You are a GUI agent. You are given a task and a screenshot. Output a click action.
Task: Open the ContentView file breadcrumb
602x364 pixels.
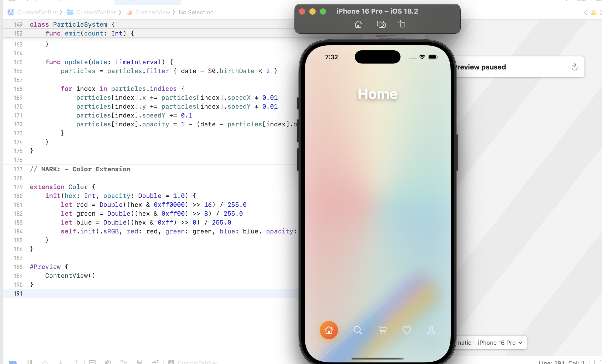tap(152, 12)
